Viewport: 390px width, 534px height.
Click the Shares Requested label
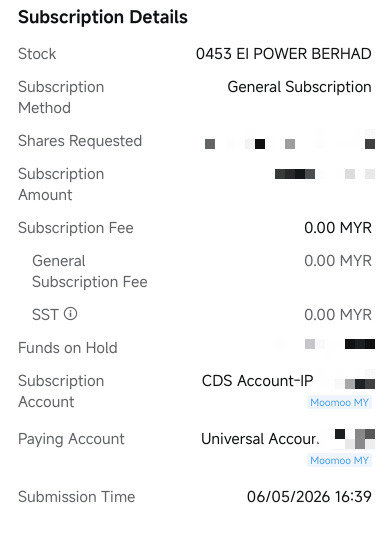pos(80,141)
